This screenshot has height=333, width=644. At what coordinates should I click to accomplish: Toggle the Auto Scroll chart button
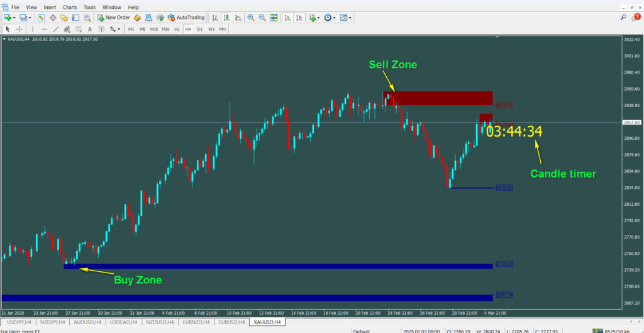pos(288,18)
